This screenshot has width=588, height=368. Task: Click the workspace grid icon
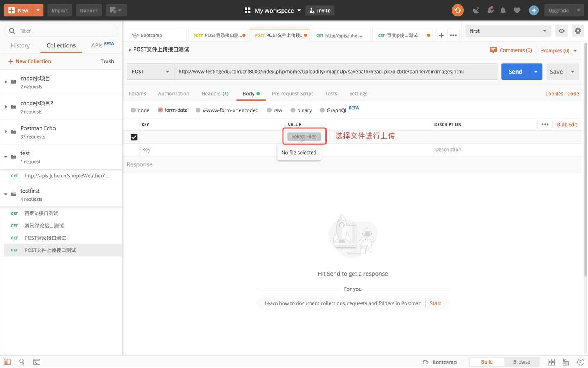[247, 10]
